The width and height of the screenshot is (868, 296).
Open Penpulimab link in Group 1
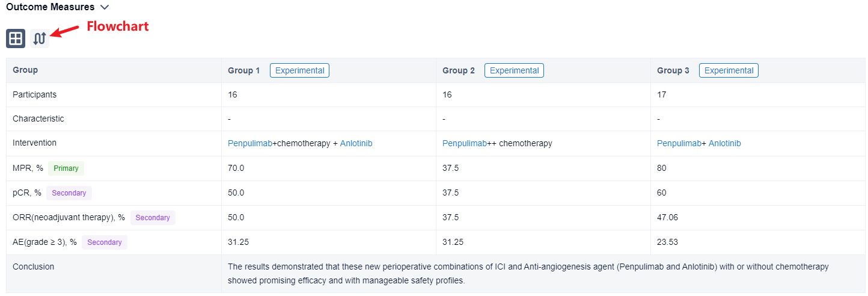click(x=249, y=143)
